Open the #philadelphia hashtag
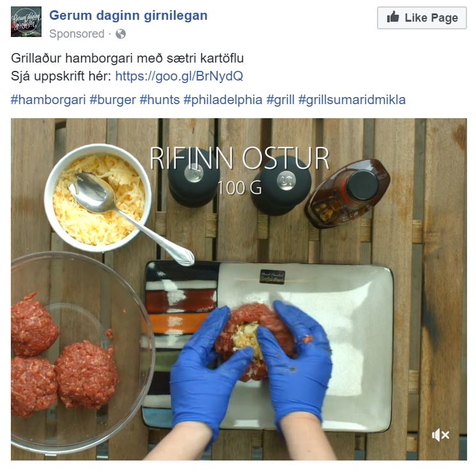 [x=223, y=100]
